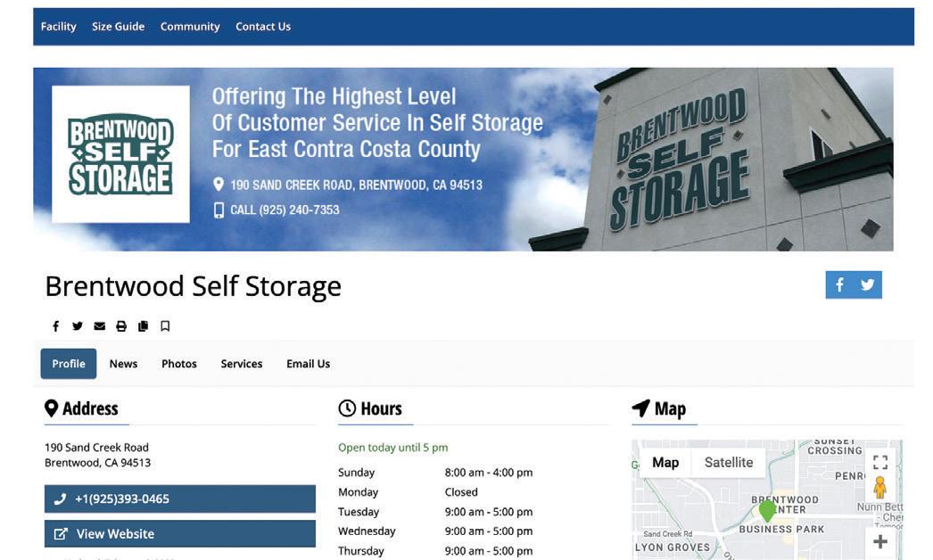
Task: Open the Contact Us page
Action: [263, 27]
